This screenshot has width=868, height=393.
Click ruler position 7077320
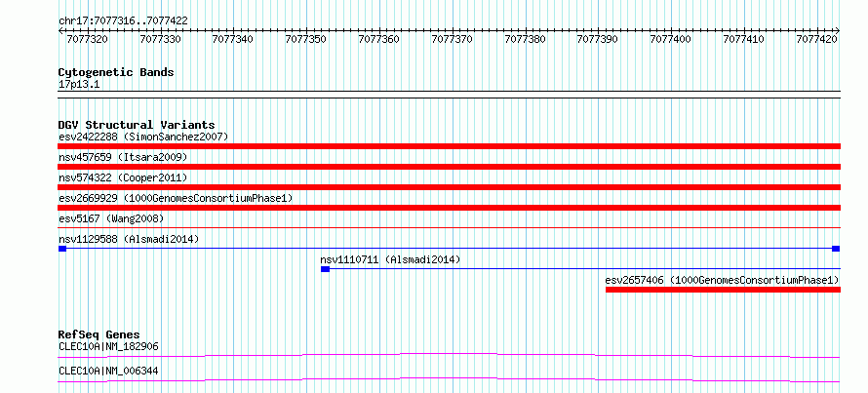point(88,39)
